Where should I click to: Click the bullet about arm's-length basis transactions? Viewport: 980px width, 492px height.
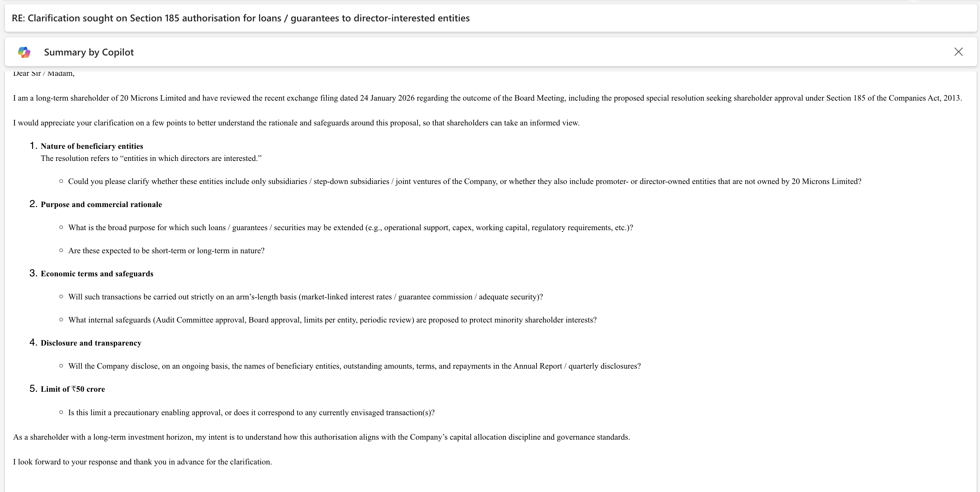305,297
